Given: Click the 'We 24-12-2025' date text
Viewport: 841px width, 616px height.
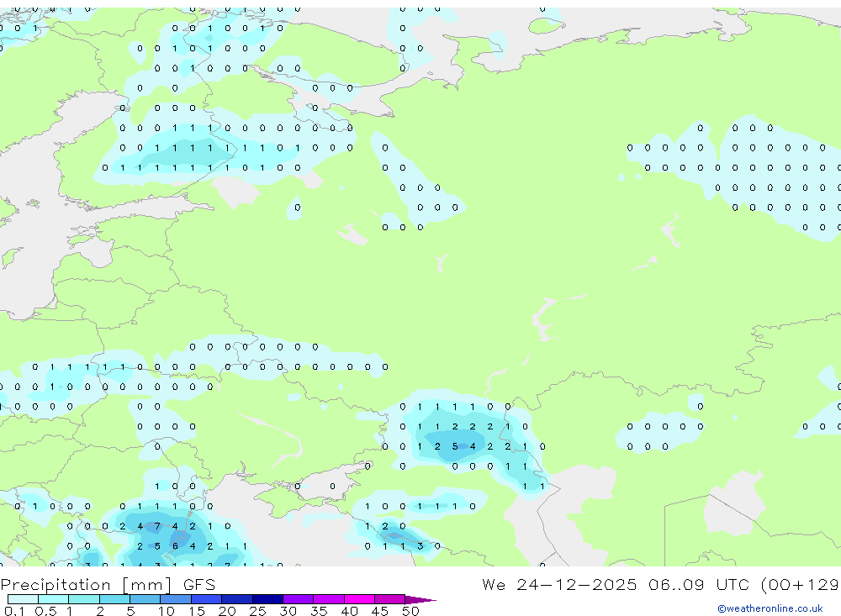Looking at the screenshot, I should point(559,584).
